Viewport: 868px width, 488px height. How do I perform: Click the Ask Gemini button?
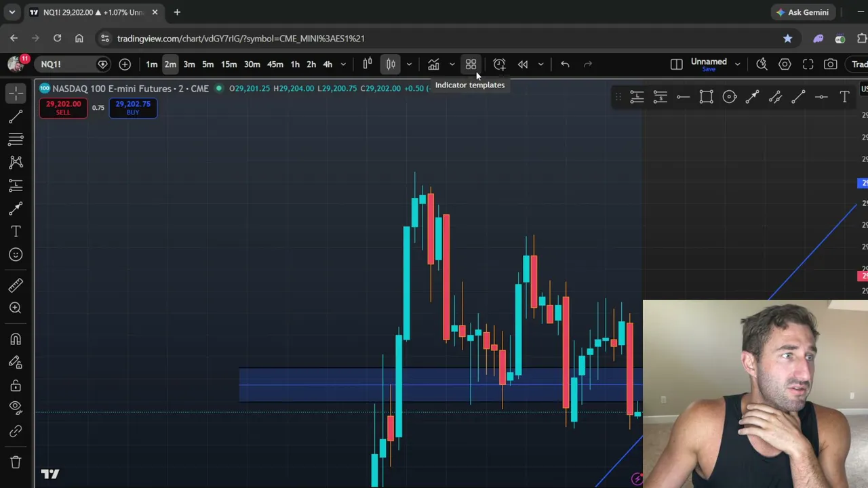803,12
